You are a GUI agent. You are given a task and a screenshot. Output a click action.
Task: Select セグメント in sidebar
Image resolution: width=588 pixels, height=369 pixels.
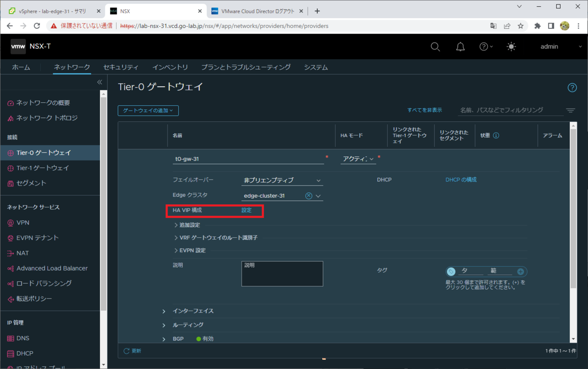coord(31,183)
